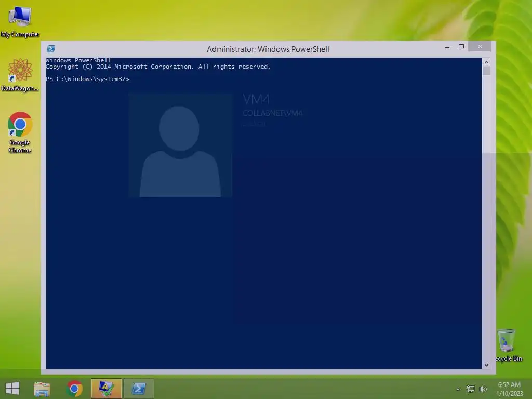Click the PS C:\Windows\system32> prompt line

[x=87, y=79]
